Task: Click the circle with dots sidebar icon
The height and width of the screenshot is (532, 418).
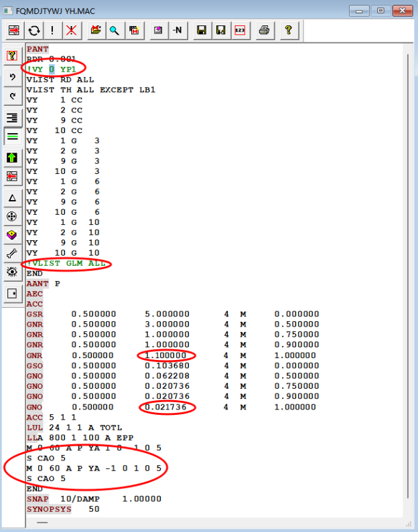Action: pyautogui.click(x=13, y=216)
